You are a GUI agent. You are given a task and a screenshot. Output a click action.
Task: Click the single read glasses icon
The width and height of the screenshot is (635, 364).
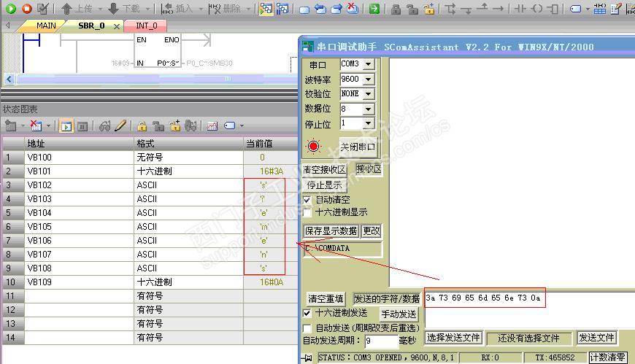pos(104,126)
